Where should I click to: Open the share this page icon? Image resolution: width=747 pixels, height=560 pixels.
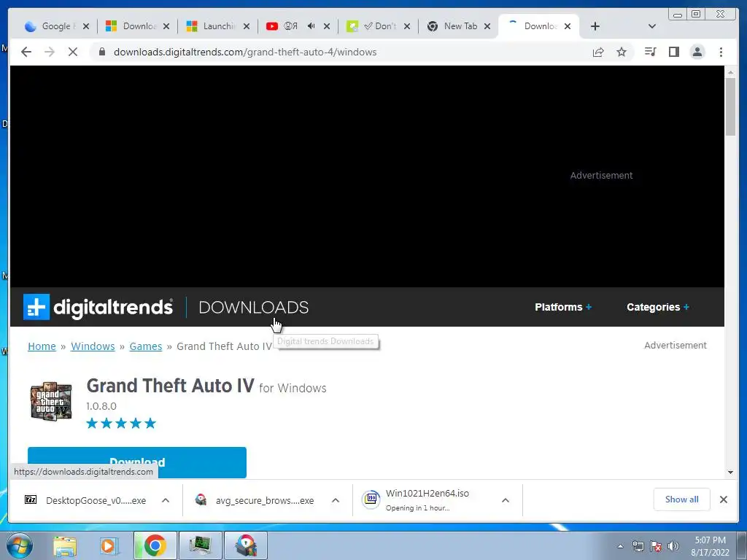(x=598, y=52)
